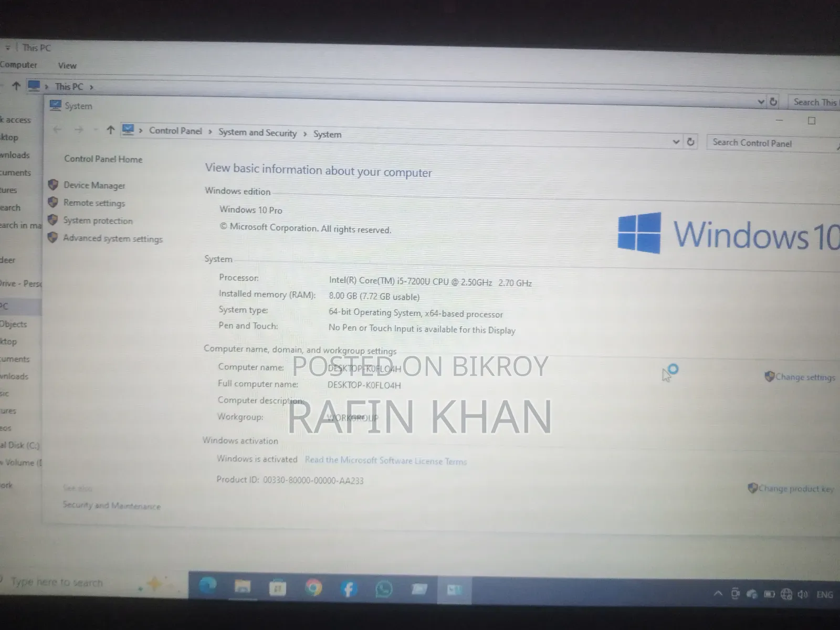Click Change product key link

point(796,489)
